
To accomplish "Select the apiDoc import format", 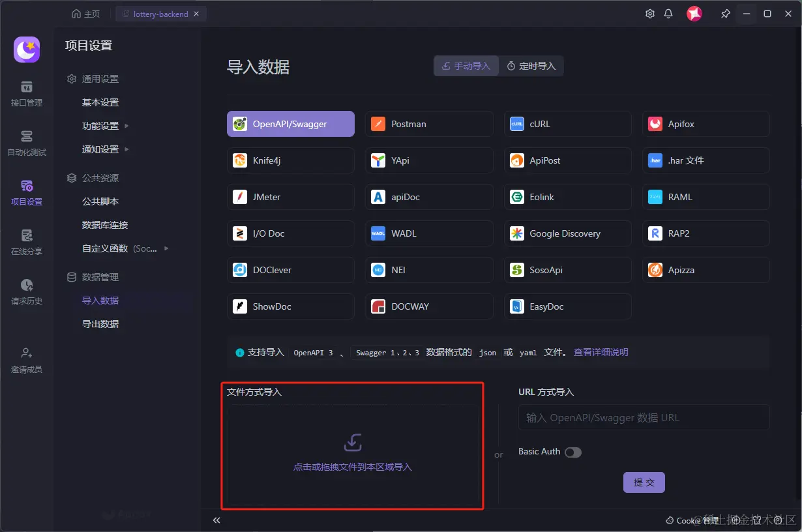I will coord(429,197).
